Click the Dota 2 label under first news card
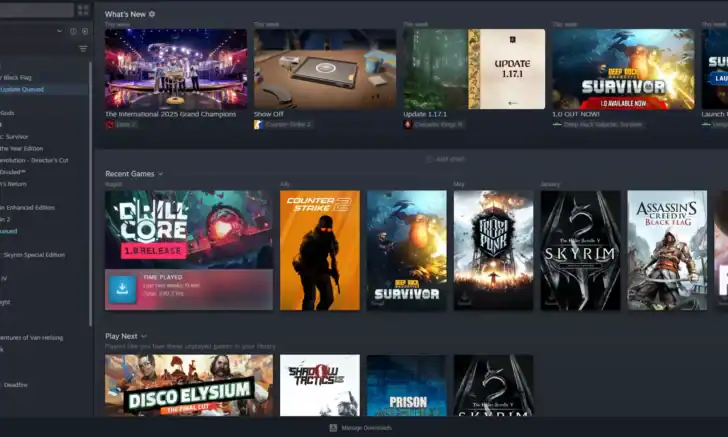Image resolution: width=728 pixels, height=437 pixels. (125, 124)
